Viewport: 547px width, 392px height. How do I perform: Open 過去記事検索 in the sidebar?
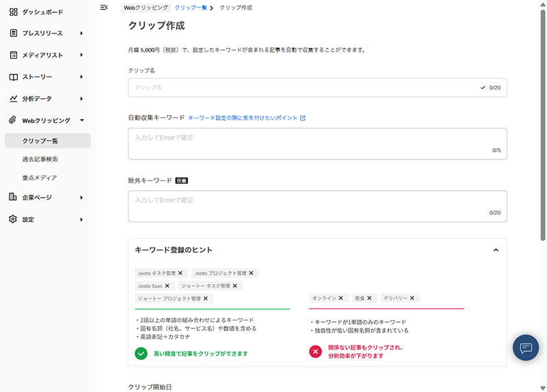coord(40,159)
